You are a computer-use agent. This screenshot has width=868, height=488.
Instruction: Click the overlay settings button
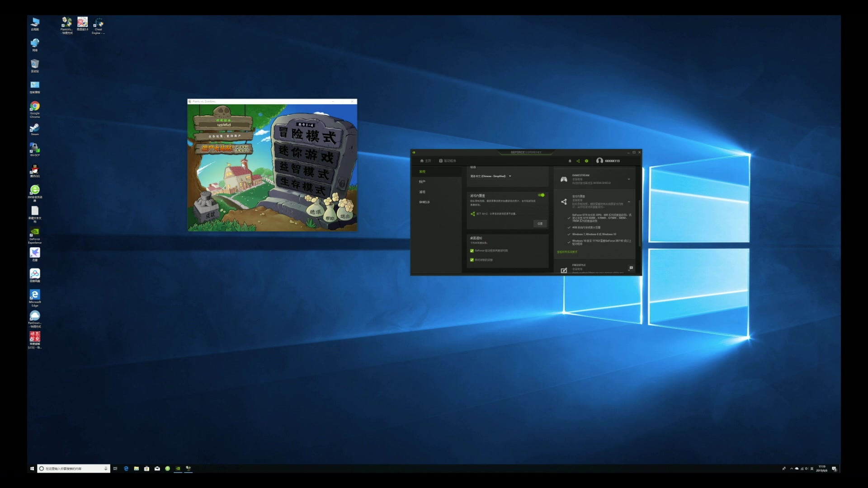click(540, 224)
